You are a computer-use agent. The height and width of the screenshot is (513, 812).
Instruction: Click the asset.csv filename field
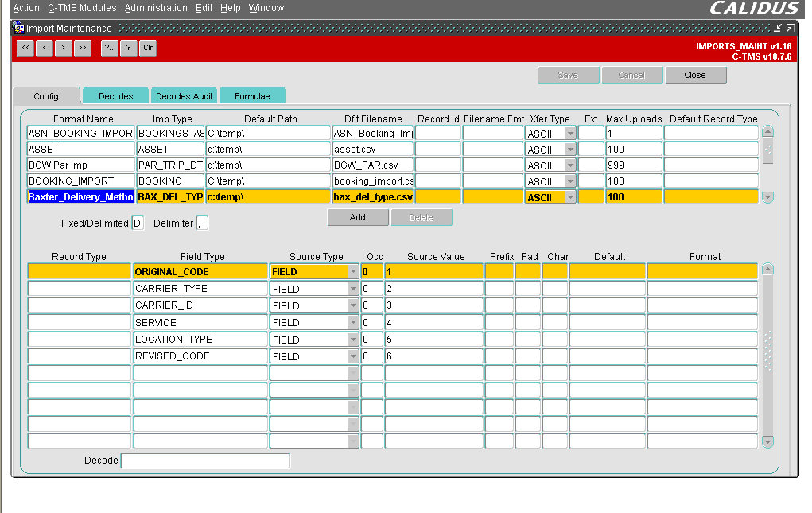373,150
